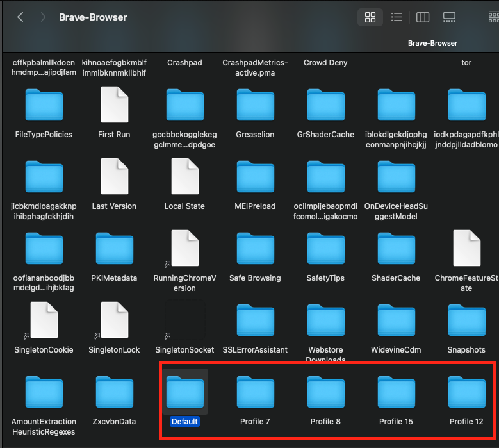Select the ShaderCache folder
Viewport: 499px width, 448px height.
coord(397,249)
